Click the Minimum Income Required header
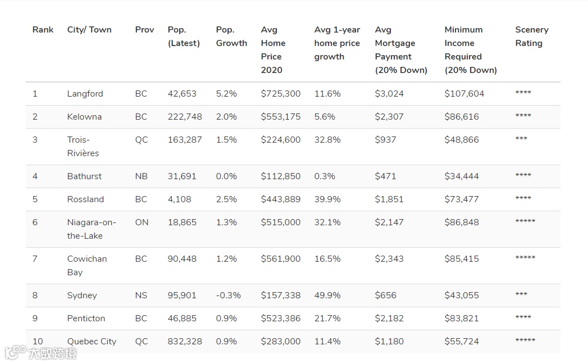588x364 pixels. click(471, 50)
